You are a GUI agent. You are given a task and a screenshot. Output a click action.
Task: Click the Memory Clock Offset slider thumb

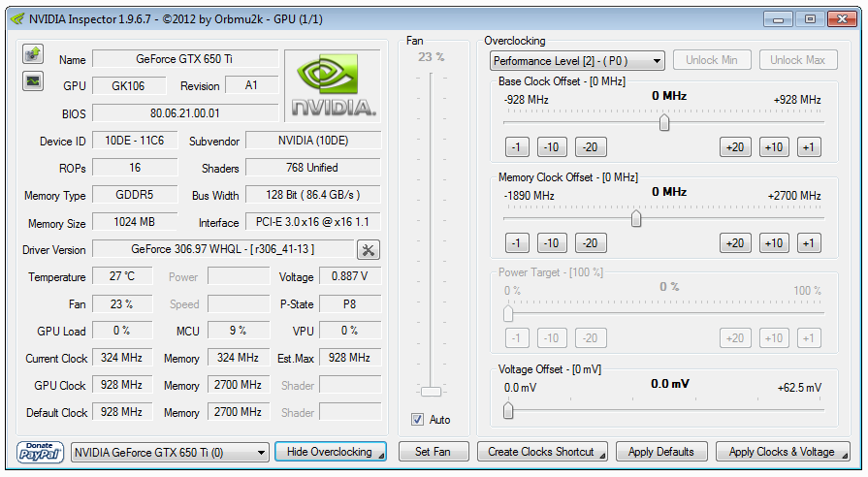click(636, 218)
